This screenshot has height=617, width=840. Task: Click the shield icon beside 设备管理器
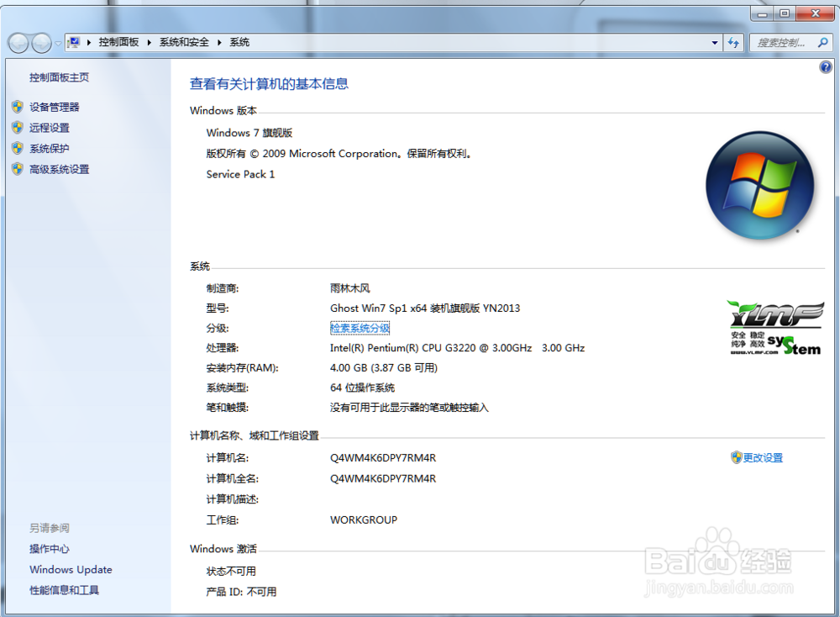click(x=18, y=107)
